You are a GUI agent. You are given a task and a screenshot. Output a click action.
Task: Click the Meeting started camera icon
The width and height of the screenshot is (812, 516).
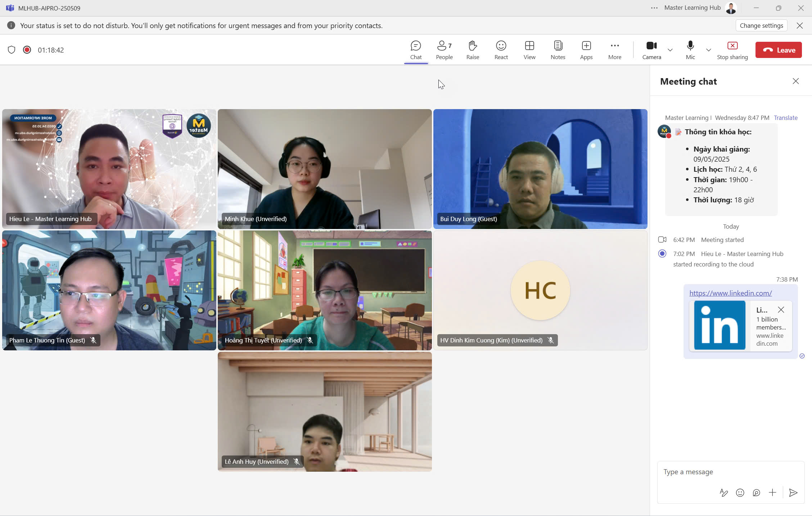click(x=662, y=239)
